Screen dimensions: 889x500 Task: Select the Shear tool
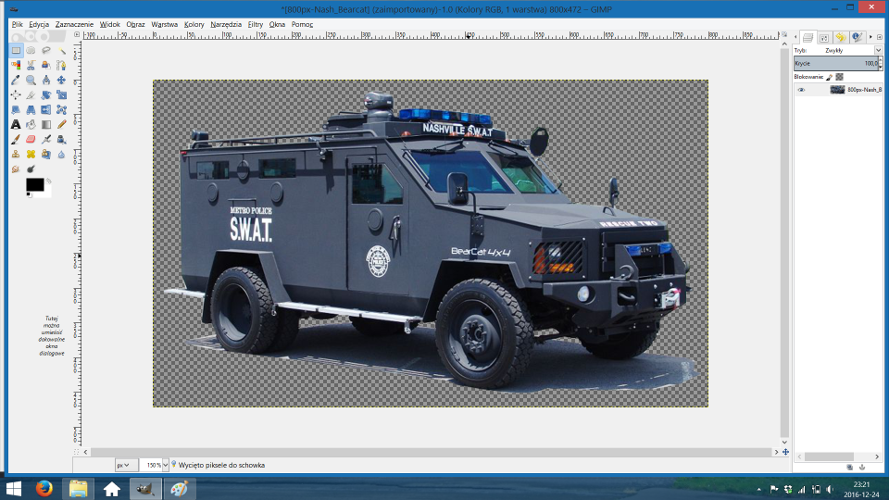[x=16, y=109]
